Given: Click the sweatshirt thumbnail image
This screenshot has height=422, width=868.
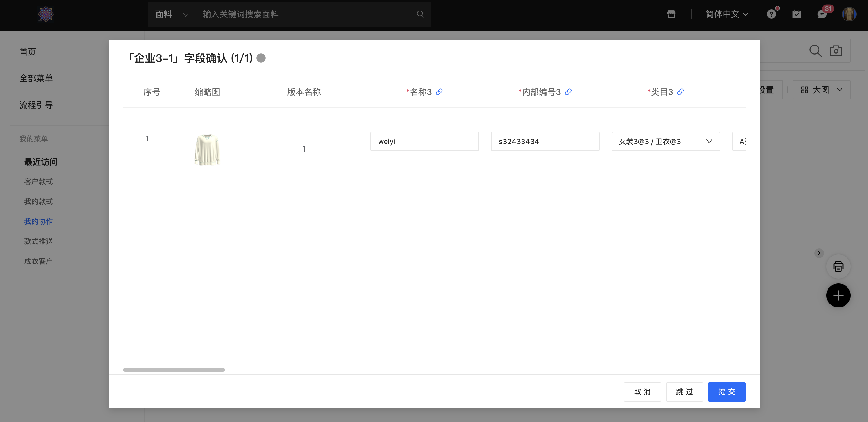Looking at the screenshot, I should (x=207, y=150).
